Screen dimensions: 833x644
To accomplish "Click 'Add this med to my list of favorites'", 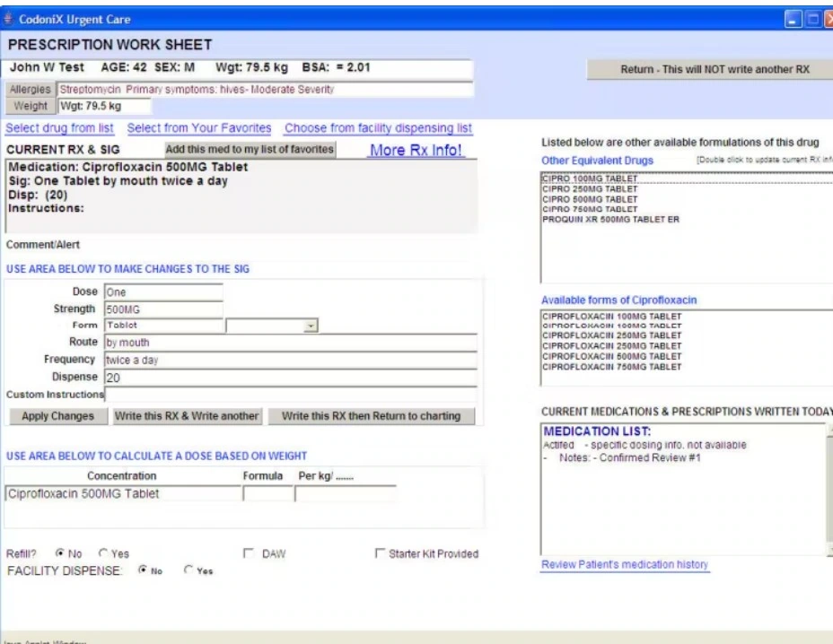I will coord(248,148).
